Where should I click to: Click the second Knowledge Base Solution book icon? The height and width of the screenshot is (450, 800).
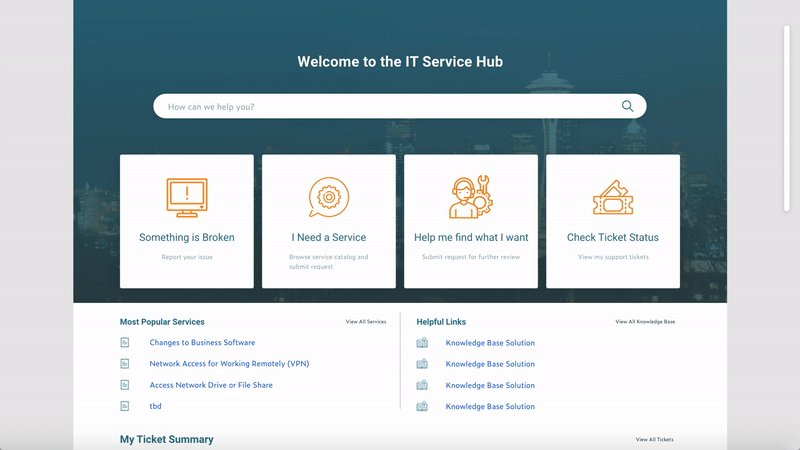click(422, 364)
